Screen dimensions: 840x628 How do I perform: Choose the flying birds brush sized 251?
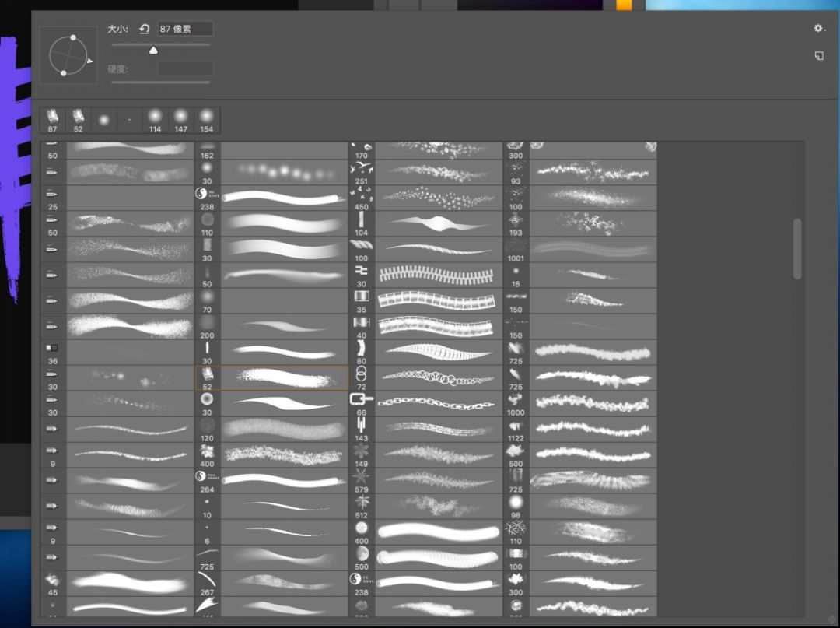point(362,173)
